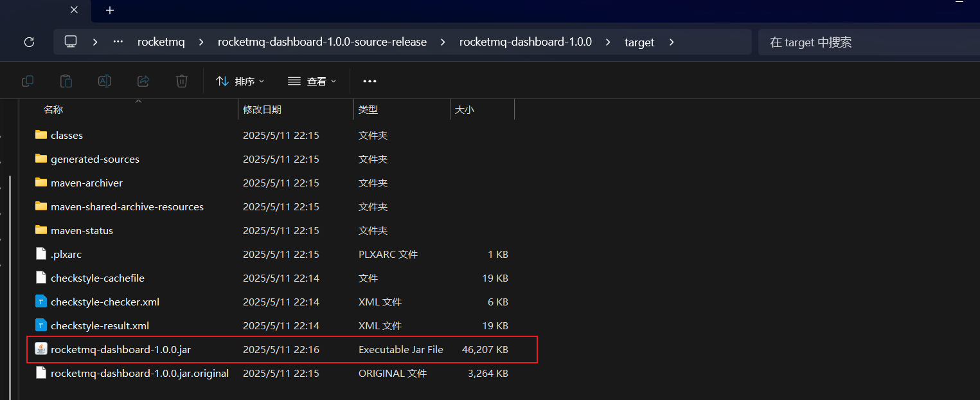Close the current File Explorer tab
The height and width of the screenshot is (400, 980).
click(74, 10)
